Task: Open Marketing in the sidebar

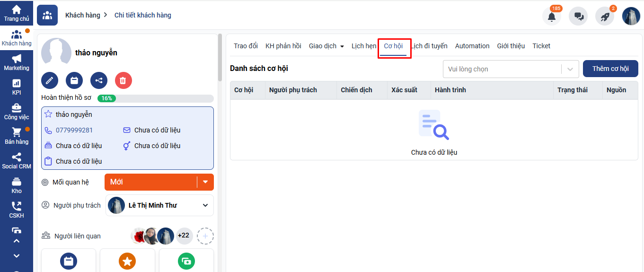Action: coord(17,62)
